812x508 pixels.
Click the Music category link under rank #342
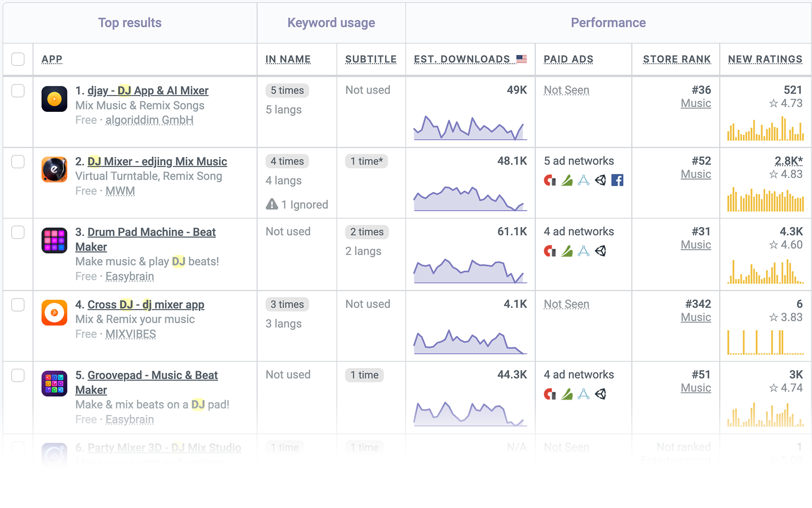click(x=696, y=318)
